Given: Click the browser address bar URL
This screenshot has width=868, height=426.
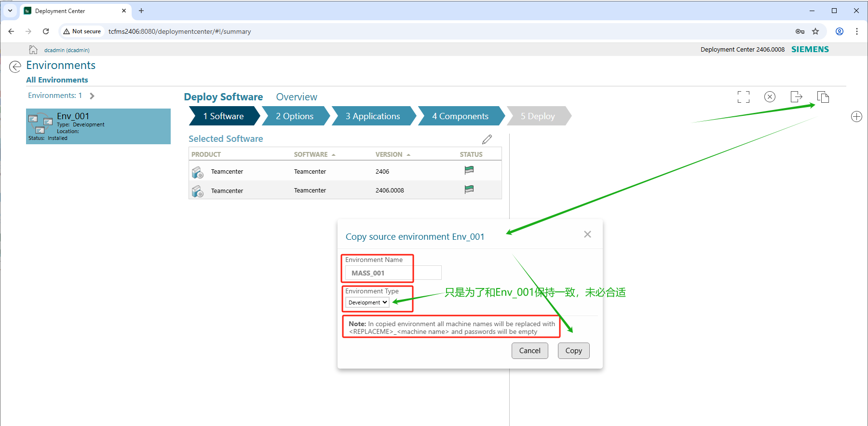Looking at the screenshot, I should [x=179, y=31].
